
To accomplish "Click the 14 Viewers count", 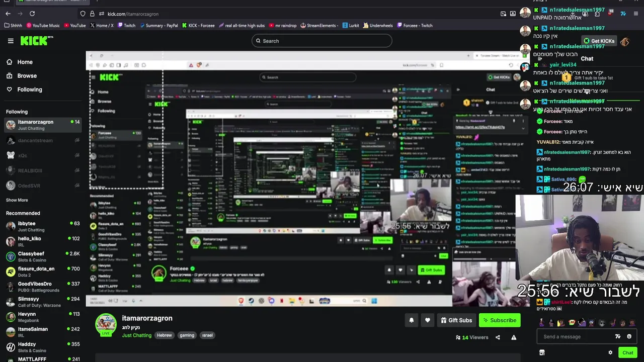I will coord(472,337).
